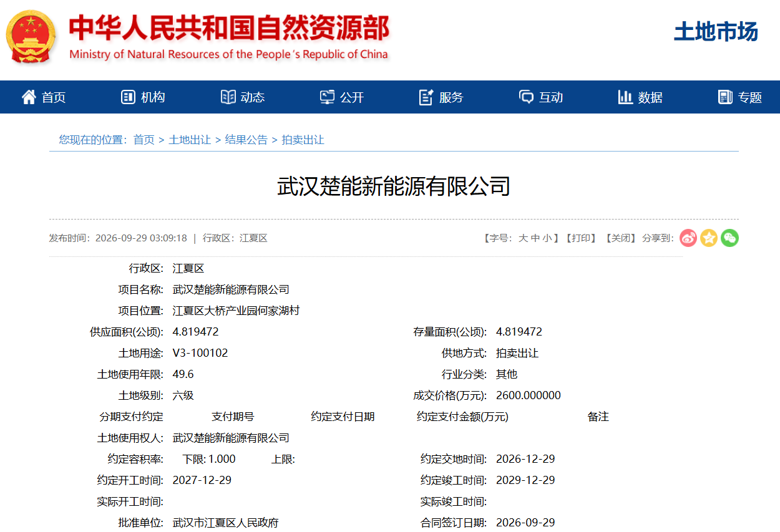Open 专题 menu item
780x532 pixels.
tap(750, 97)
